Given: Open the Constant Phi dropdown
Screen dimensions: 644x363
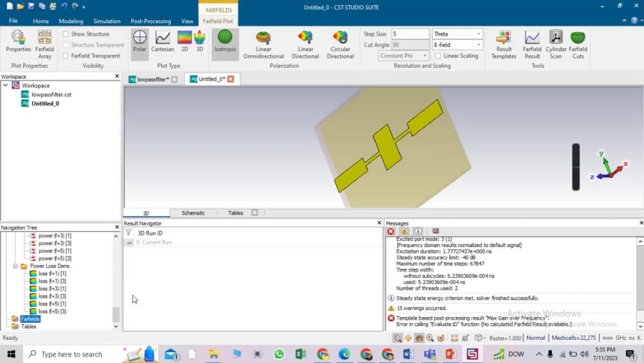Looking at the screenshot, I should [403, 55].
